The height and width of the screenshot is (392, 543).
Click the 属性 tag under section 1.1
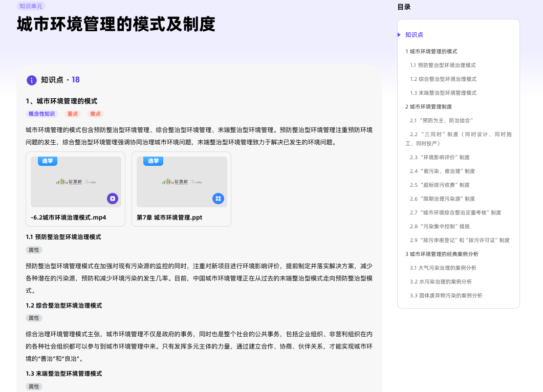(34, 250)
